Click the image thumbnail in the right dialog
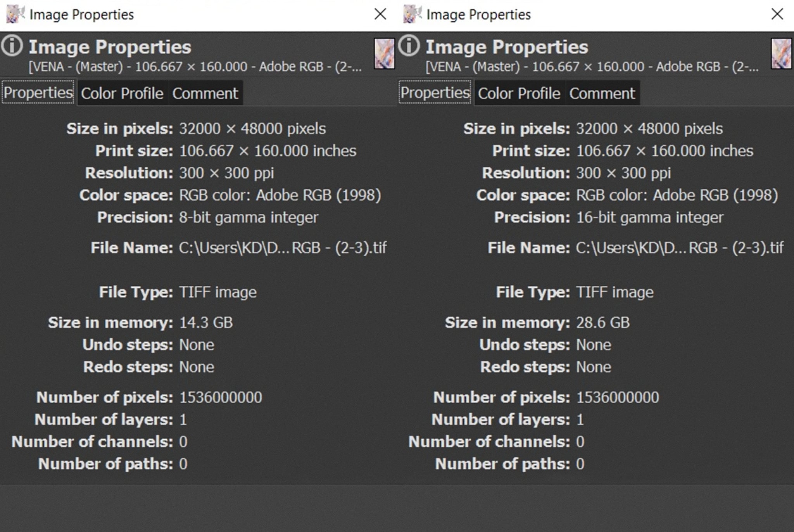Screen dimensions: 794x532 click(x=781, y=54)
